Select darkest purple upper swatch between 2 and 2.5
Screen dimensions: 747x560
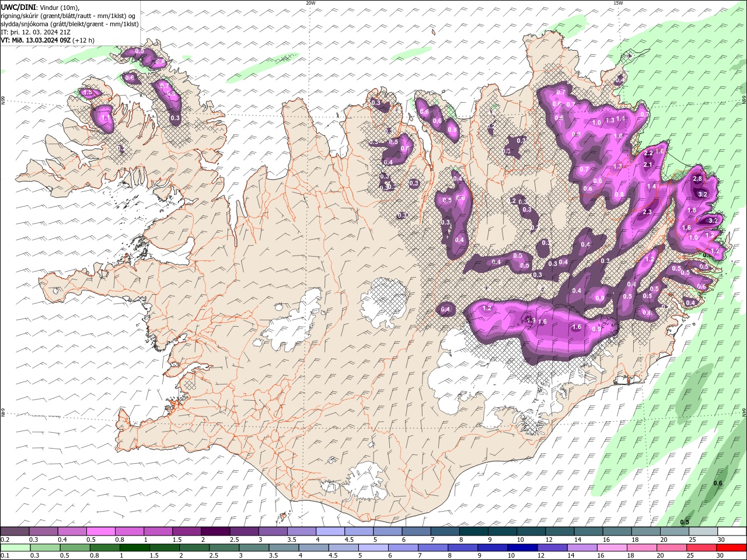click(x=215, y=531)
